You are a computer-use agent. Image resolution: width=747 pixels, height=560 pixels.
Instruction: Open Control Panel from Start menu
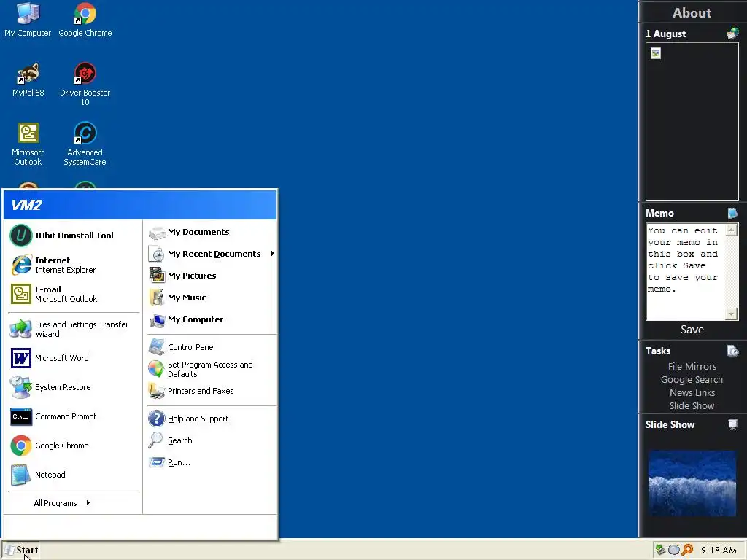coord(211,347)
